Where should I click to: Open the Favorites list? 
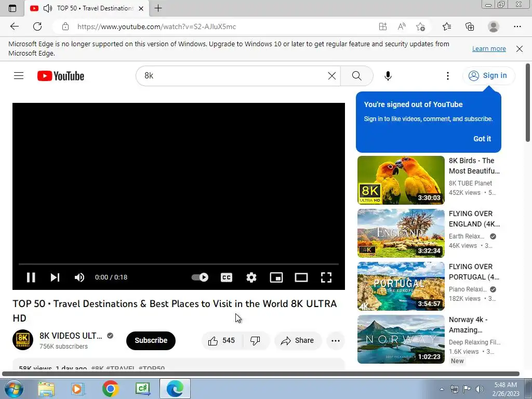point(447,26)
